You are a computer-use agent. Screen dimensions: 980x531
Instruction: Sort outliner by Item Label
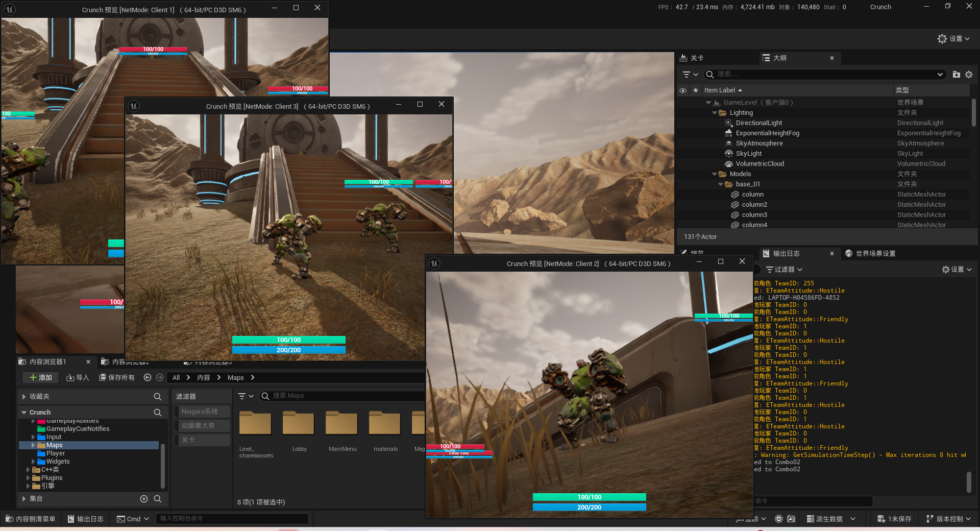tap(723, 90)
